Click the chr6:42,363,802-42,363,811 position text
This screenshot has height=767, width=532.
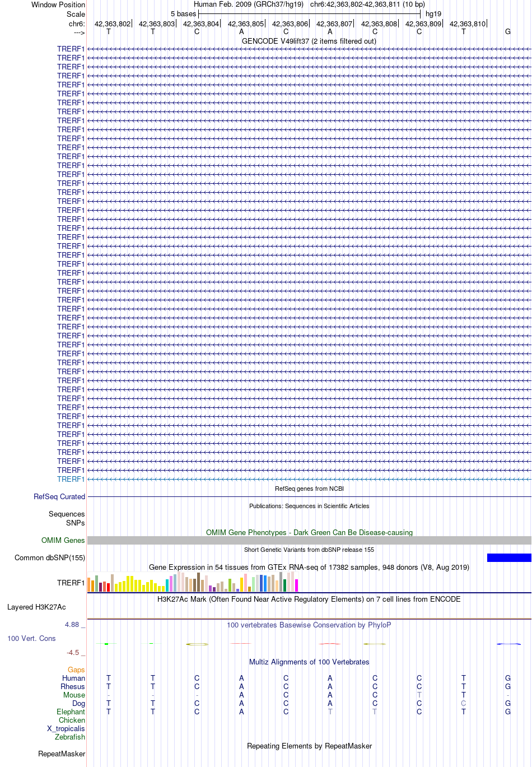[355, 4]
